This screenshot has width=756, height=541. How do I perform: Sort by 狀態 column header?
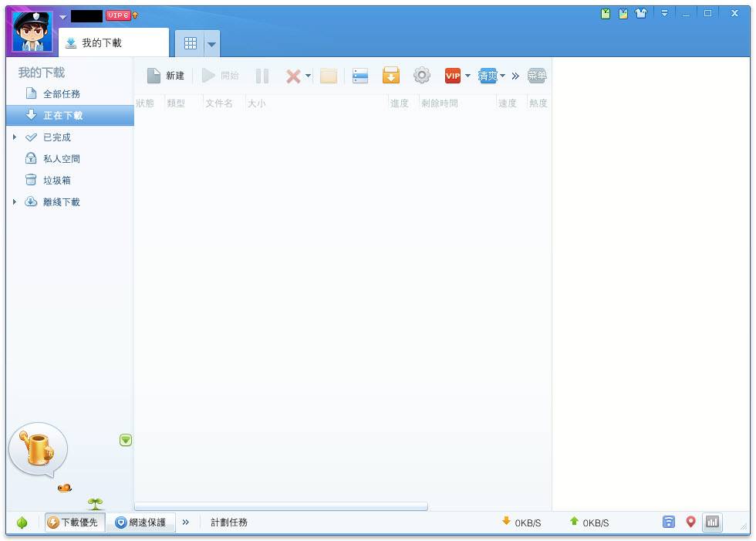click(145, 103)
